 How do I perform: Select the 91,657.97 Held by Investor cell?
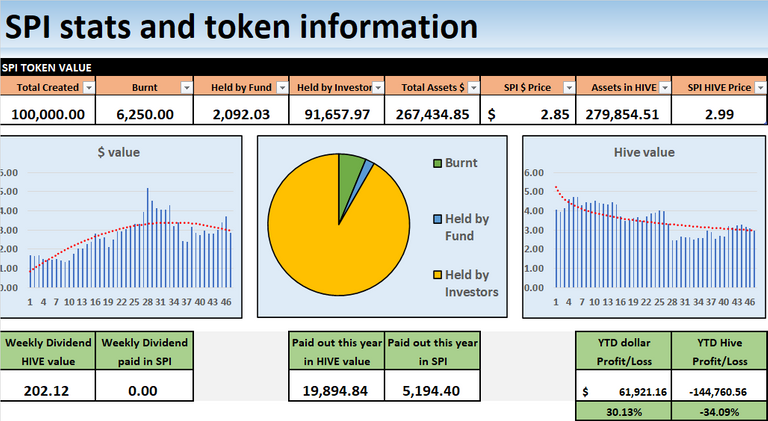point(337,110)
